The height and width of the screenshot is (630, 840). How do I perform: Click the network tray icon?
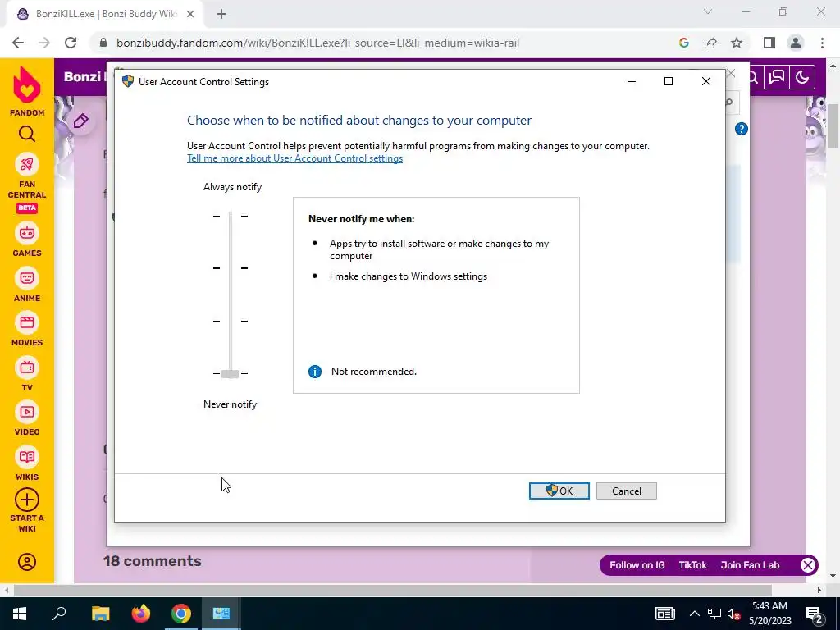(x=714, y=614)
